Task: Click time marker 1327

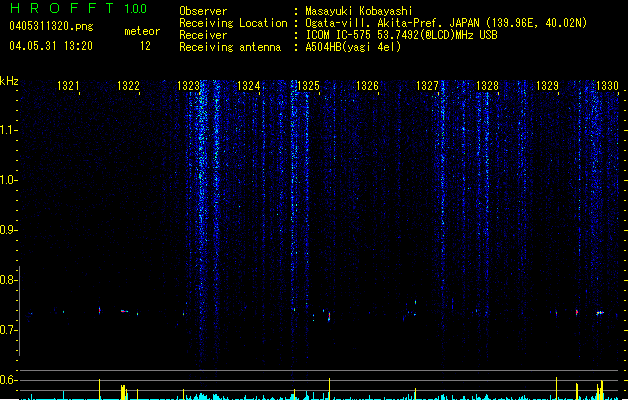Action: click(427, 86)
